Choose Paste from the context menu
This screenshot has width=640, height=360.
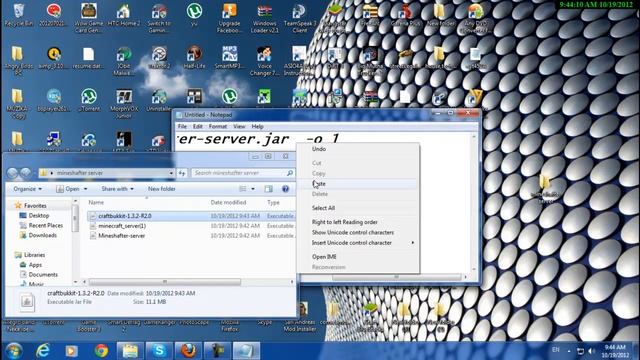coord(358,184)
